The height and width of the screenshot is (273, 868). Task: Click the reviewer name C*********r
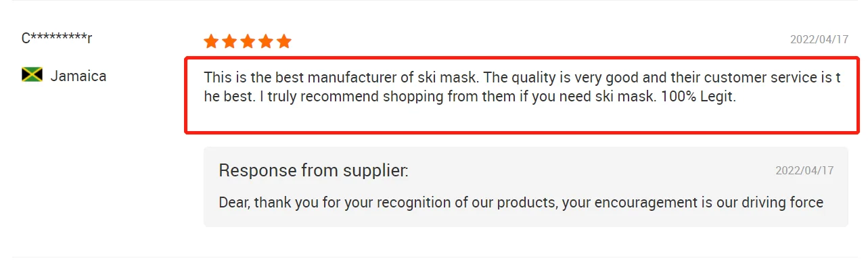click(x=57, y=39)
